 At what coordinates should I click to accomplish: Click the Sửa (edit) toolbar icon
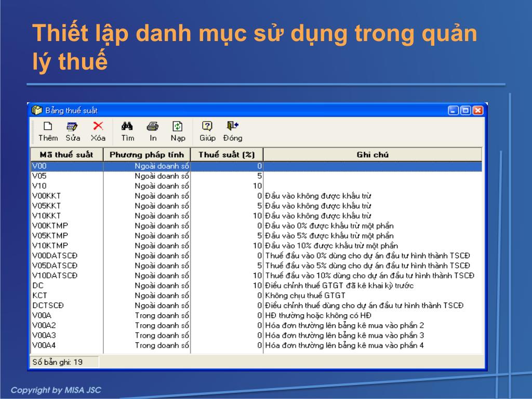click(x=72, y=127)
